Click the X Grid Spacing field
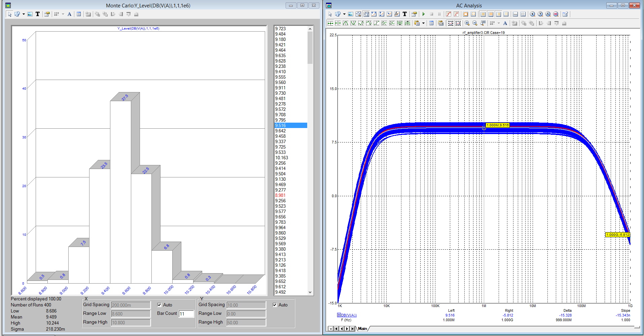Viewport: 644px width, 336px height. click(x=131, y=305)
